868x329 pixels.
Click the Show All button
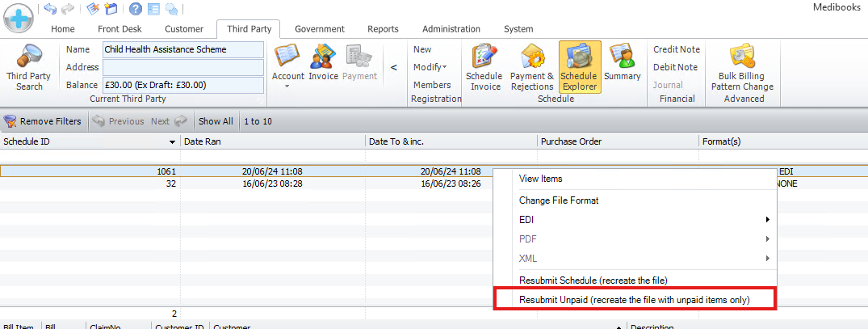(x=216, y=121)
